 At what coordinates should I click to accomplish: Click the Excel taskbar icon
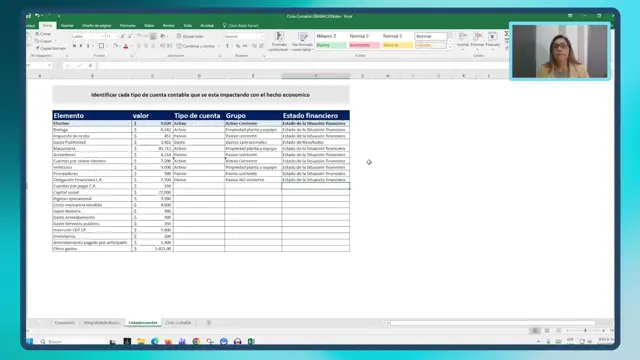point(251,341)
